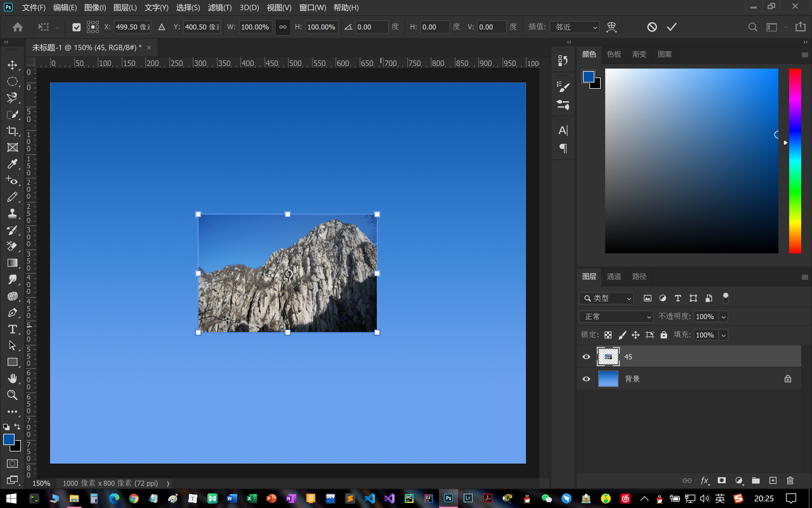812x508 pixels.
Task: Click layer 45 thumbnail
Action: pos(608,357)
